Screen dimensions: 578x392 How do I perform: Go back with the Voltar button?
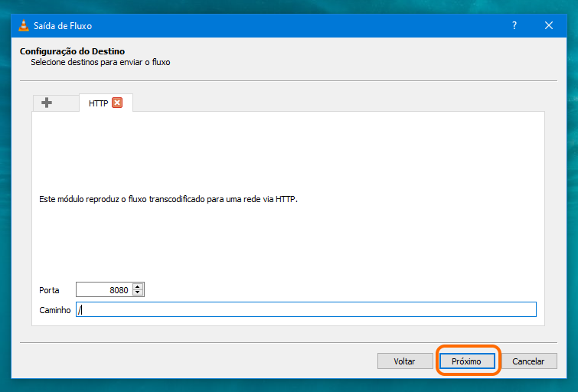(405, 361)
